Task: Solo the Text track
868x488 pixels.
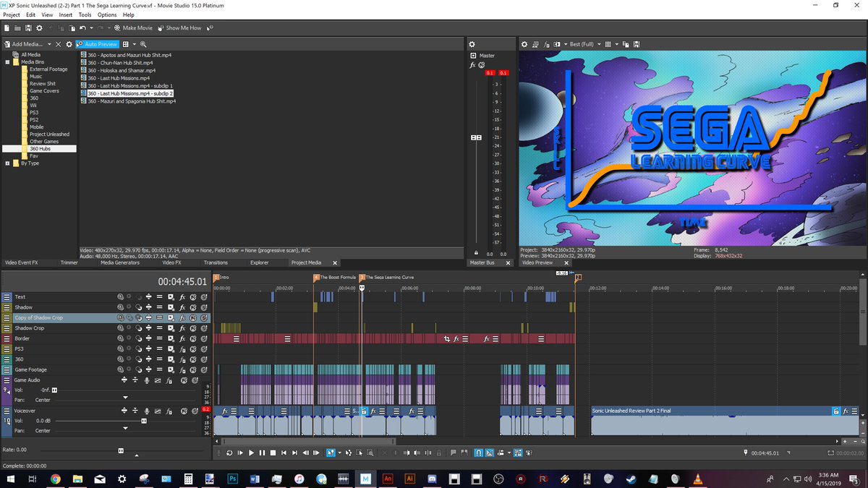Action: pyautogui.click(x=204, y=297)
